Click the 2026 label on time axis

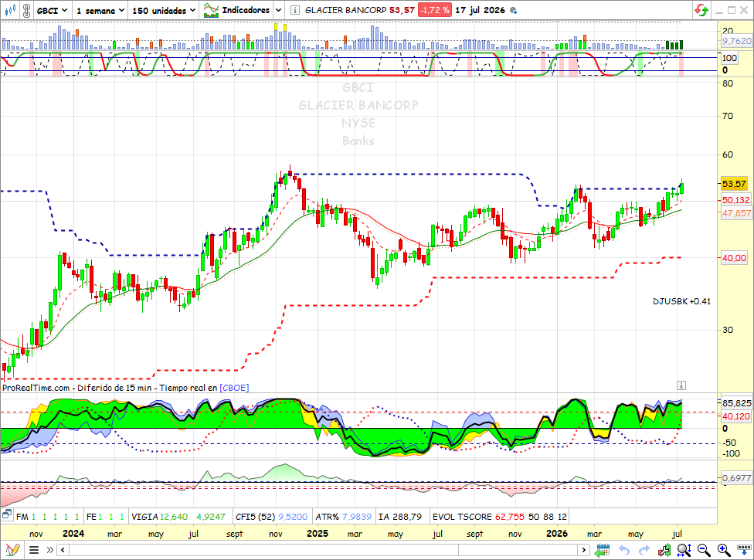pyautogui.click(x=557, y=534)
